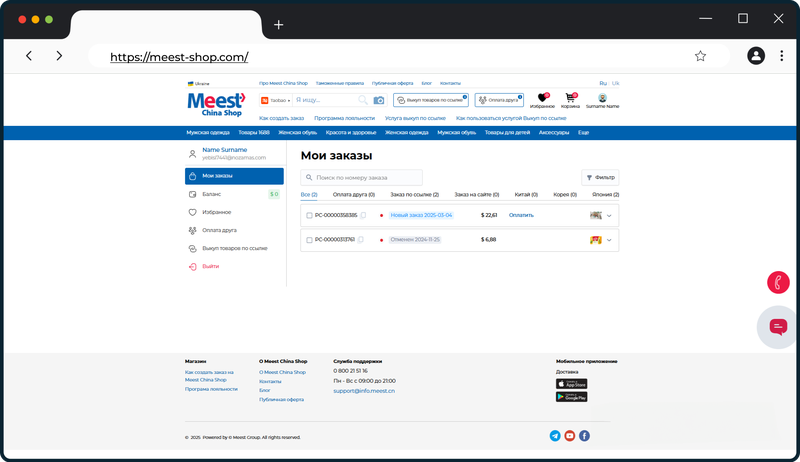This screenshot has width=800, height=462.
Task: Click the Meest China Shop logo
Action: click(216, 104)
